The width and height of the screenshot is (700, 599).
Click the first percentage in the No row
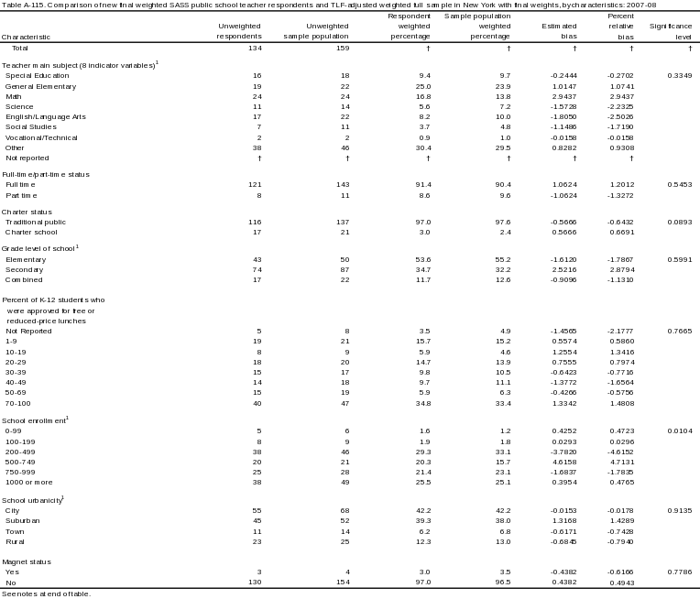[257, 583]
